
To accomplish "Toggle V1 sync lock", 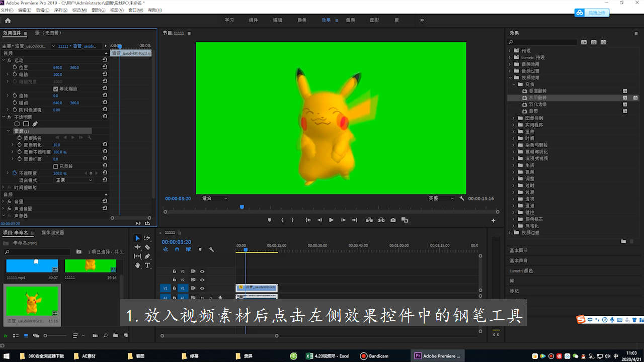I will (x=193, y=288).
